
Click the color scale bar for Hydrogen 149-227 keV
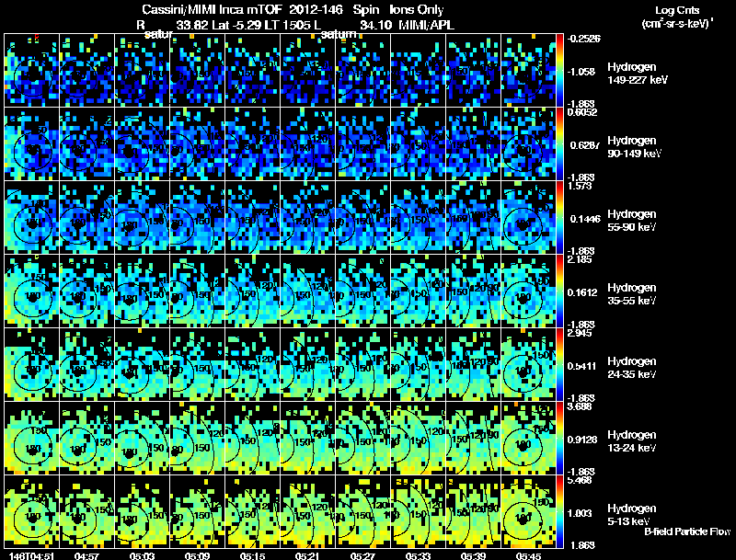[559, 71]
